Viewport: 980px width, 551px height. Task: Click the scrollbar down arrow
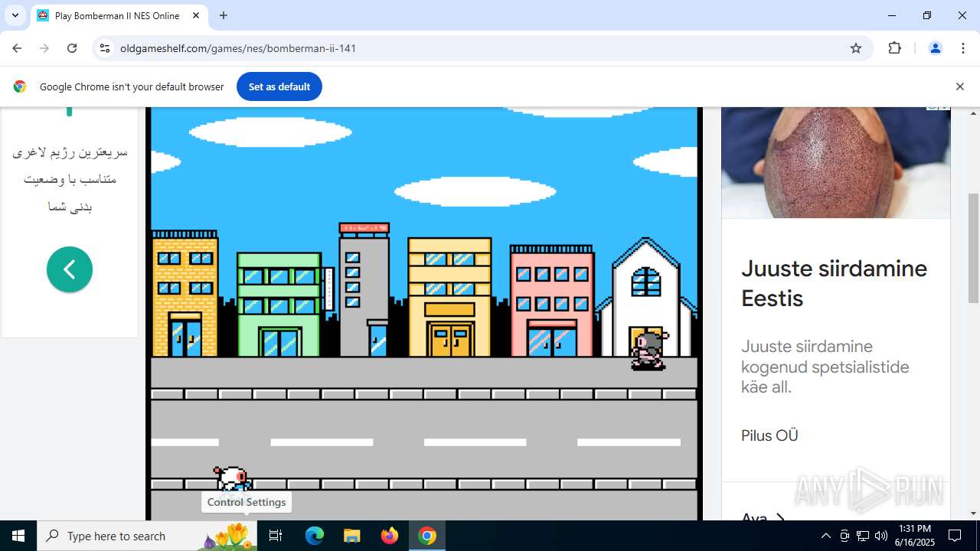pyautogui.click(x=974, y=514)
